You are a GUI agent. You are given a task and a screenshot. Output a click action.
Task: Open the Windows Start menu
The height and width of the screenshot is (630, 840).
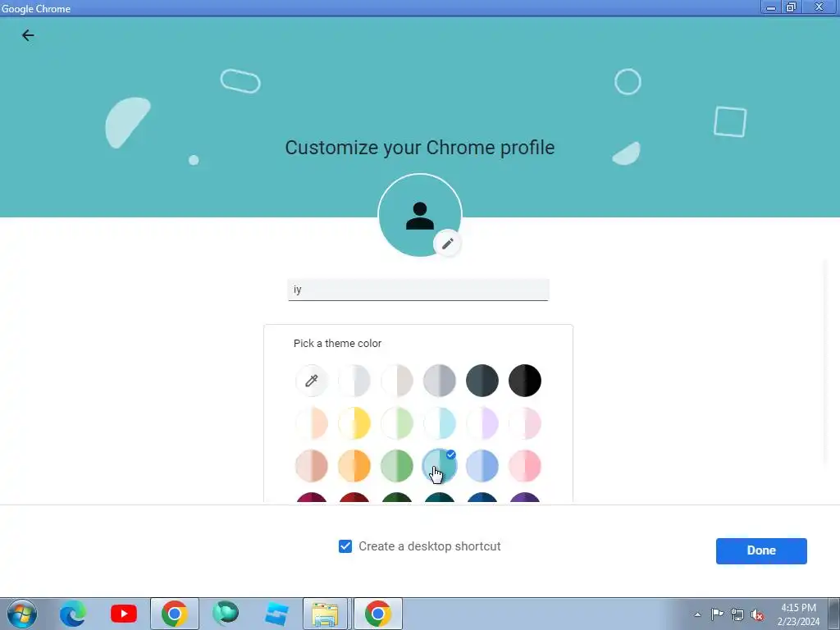[21, 614]
